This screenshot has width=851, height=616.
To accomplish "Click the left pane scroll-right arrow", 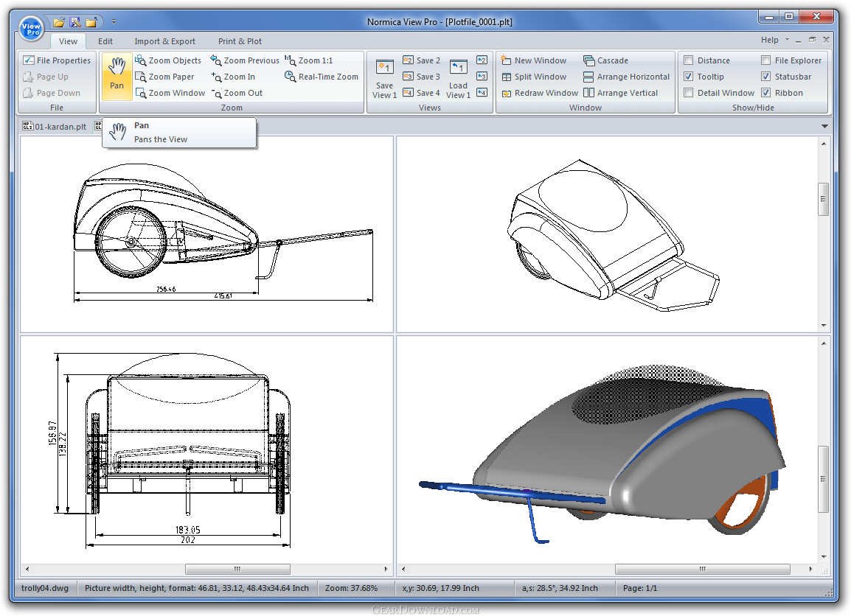I will (x=386, y=569).
